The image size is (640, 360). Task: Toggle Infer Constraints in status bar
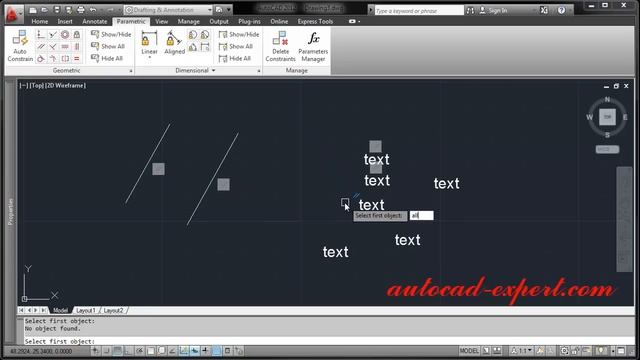96,351
